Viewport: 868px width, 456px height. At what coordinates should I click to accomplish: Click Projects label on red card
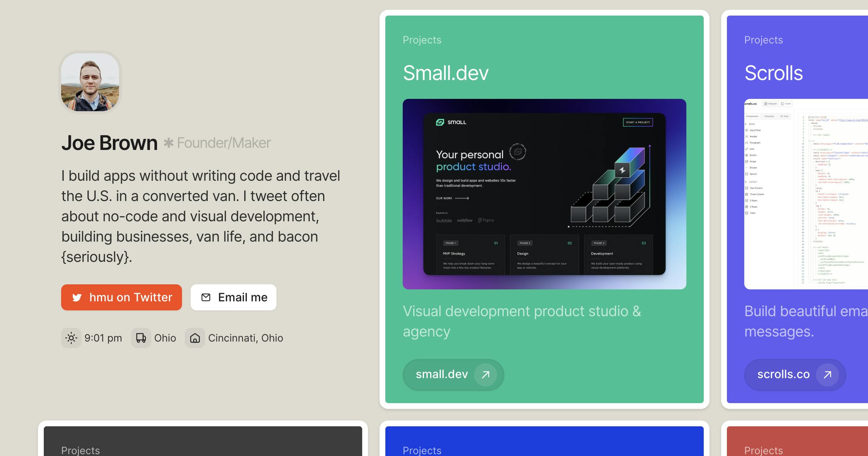coord(763,450)
